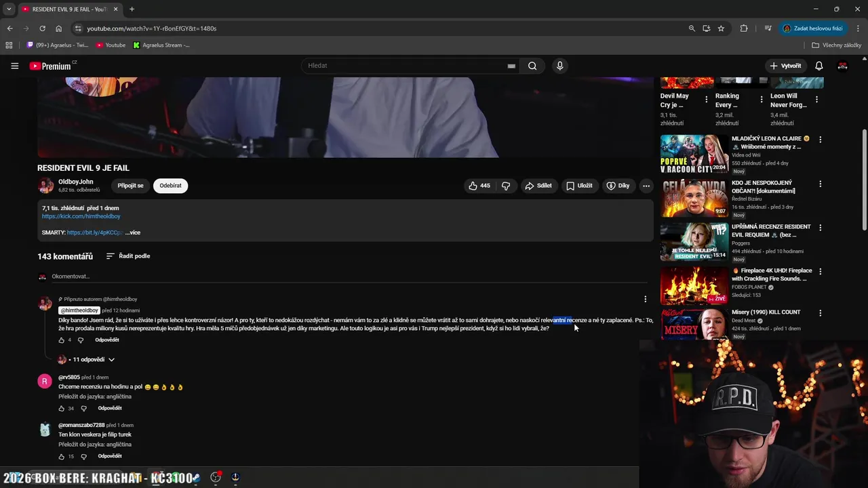Click the Sdílet share button
The height and width of the screenshot is (488, 868).
[x=538, y=186]
